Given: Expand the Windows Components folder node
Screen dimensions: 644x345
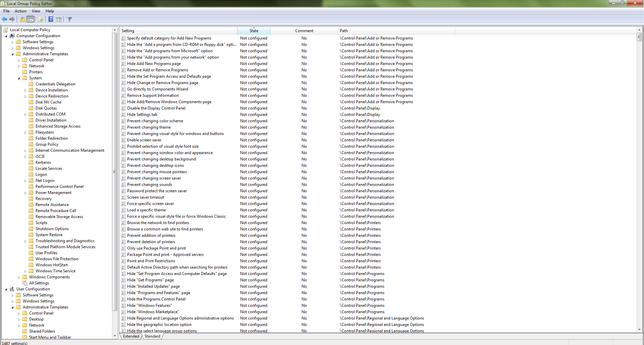Looking at the screenshot, I should coord(19,277).
